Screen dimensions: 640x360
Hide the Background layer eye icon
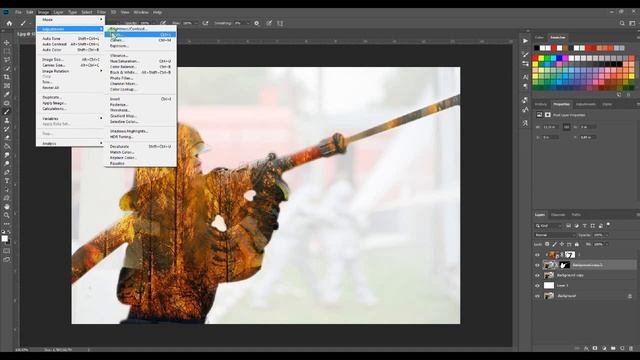click(537, 296)
